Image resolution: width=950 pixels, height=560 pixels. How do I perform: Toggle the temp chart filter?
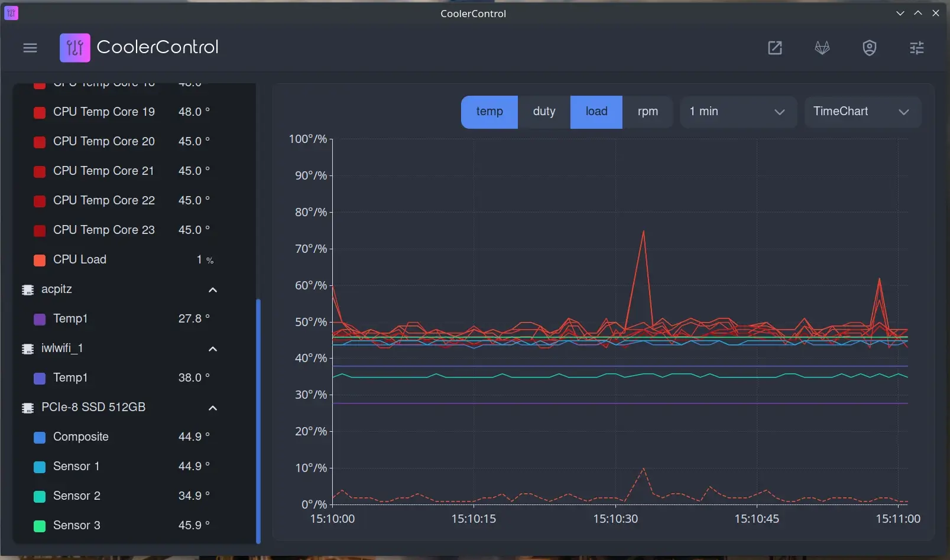pyautogui.click(x=489, y=112)
